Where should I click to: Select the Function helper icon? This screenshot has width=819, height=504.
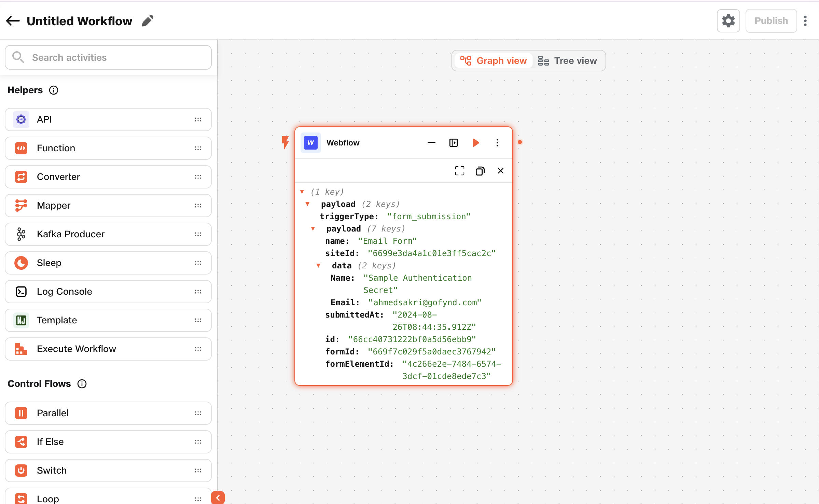(x=21, y=148)
